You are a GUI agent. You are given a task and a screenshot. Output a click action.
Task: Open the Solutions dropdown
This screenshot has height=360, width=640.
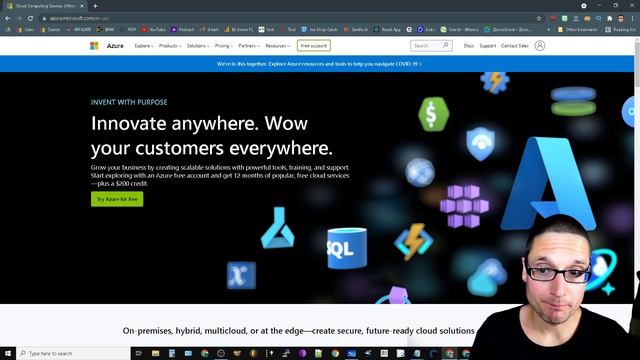(198, 46)
